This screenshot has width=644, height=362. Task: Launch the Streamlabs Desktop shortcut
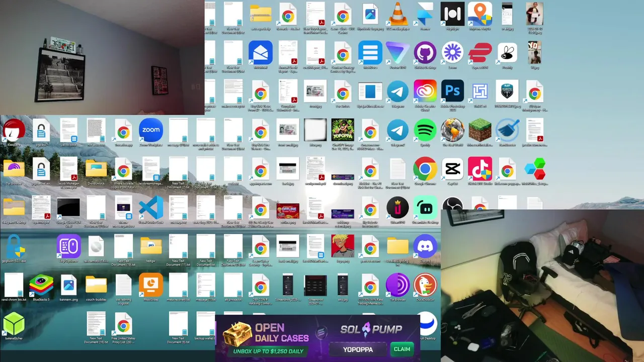[425, 208]
